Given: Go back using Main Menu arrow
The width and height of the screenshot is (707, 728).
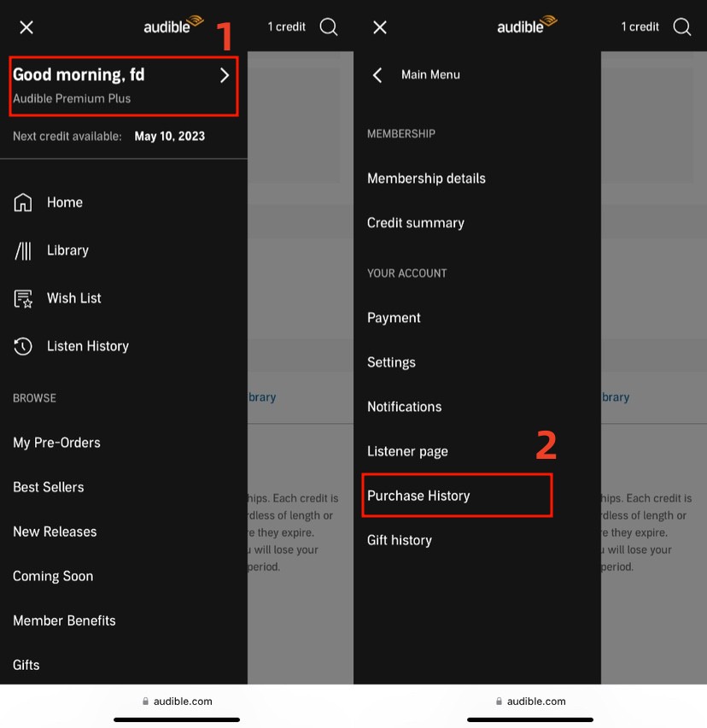Looking at the screenshot, I should coord(377,74).
